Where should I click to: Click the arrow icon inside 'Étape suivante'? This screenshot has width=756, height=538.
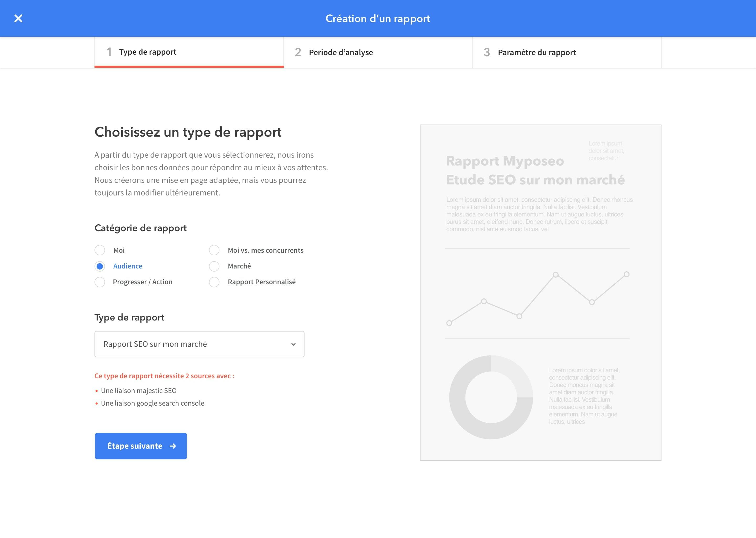click(172, 446)
